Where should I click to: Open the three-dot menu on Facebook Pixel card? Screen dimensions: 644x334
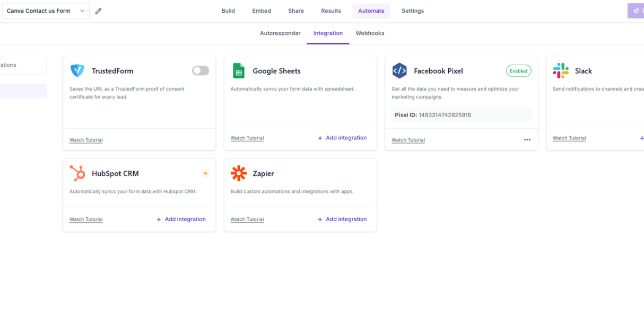pyautogui.click(x=527, y=140)
